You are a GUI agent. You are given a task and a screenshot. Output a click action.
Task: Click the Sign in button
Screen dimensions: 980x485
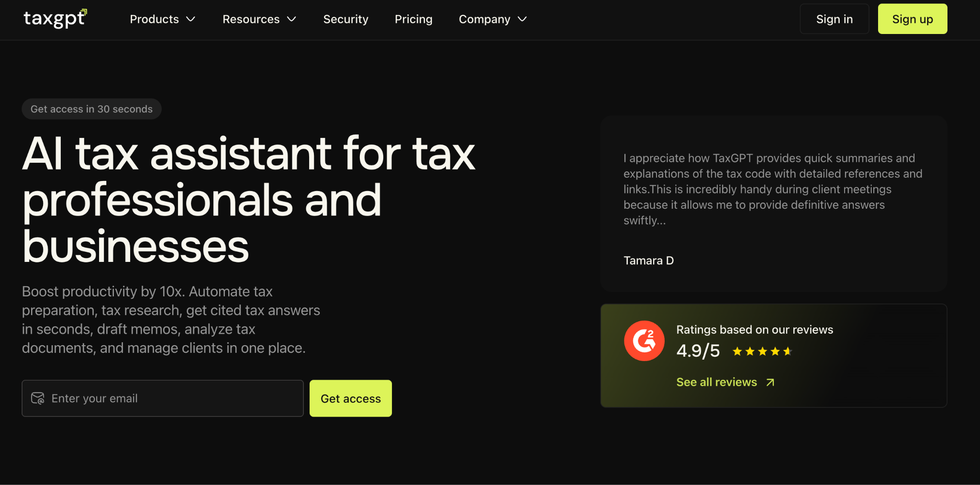(x=834, y=19)
